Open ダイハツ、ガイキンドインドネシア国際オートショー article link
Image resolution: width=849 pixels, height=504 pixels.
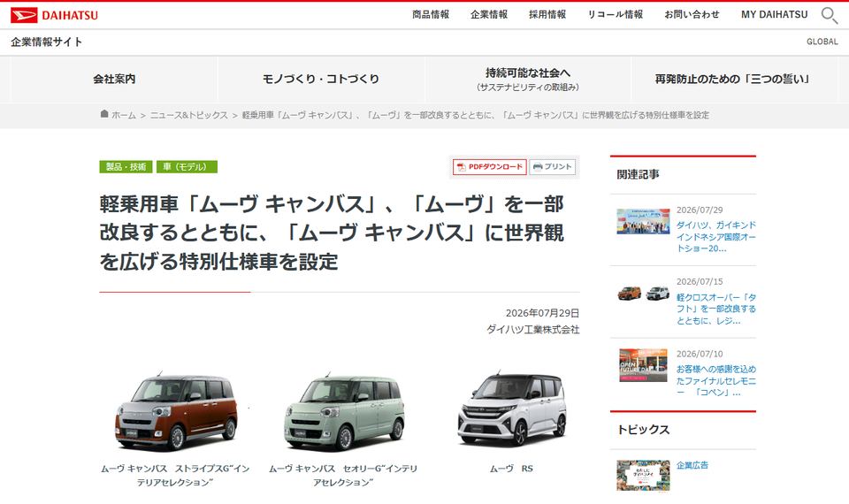715,237
